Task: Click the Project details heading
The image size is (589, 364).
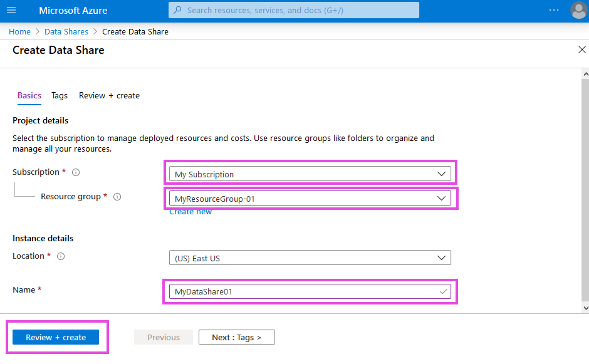Action: click(x=41, y=120)
